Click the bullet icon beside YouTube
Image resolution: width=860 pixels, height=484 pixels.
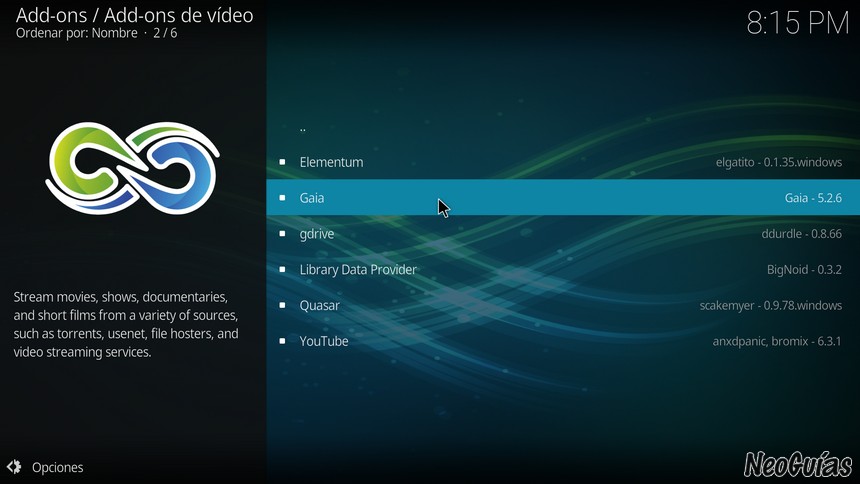[282, 341]
